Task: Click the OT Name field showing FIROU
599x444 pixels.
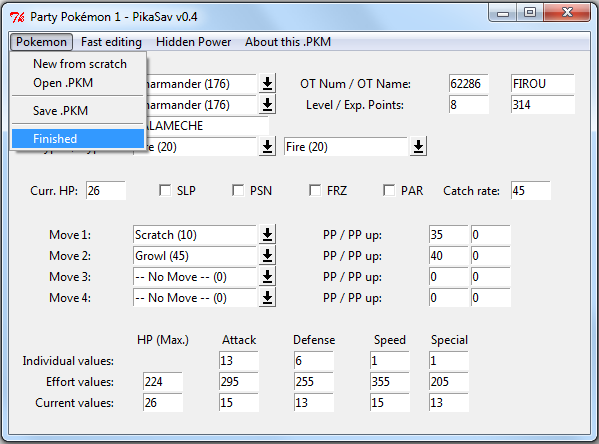Action: (x=543, y=84)
